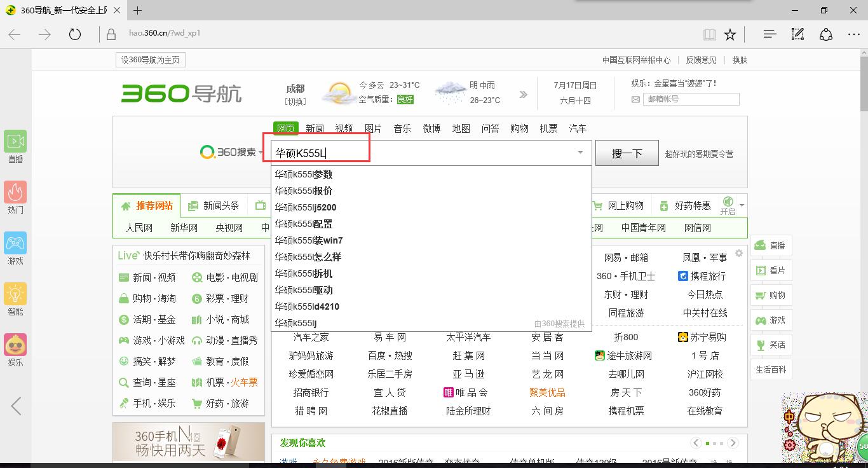The width and height of the screenshot is (868, 468).
Task: Expand dropdown beside 开启
Action: 742,205
